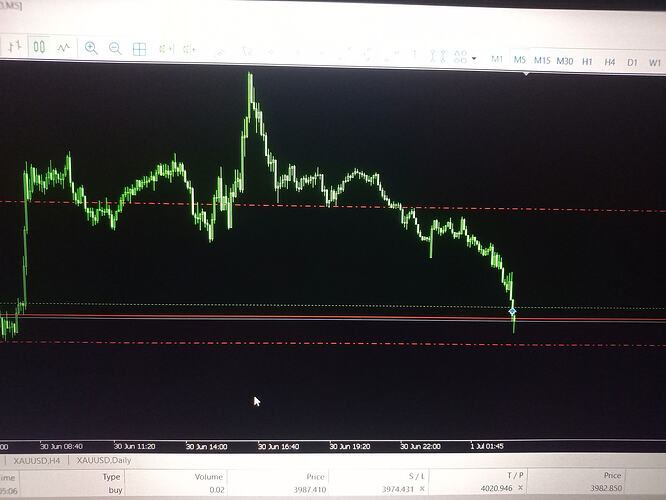Select the candlestick chart mode icon
666x500 pixels.
[x=39, y=47]
